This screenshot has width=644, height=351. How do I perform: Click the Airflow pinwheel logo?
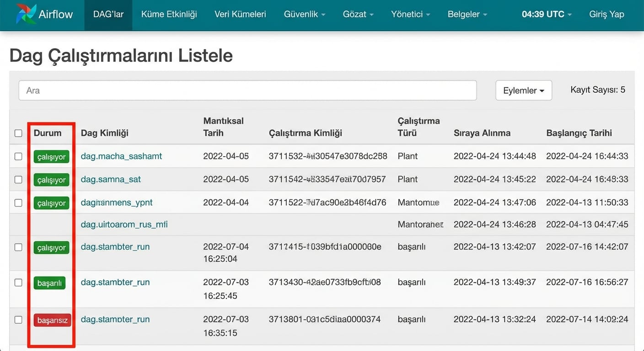click(x=26, y=14)
